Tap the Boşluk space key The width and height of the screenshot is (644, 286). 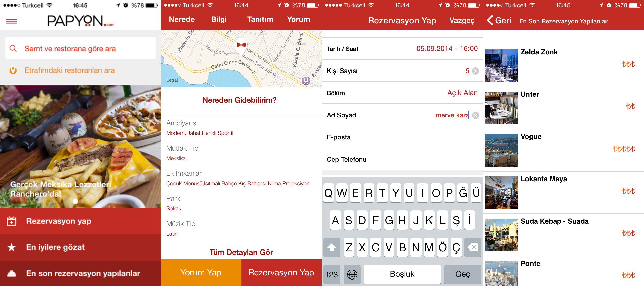pyautogui.click(x=402, y=274)
